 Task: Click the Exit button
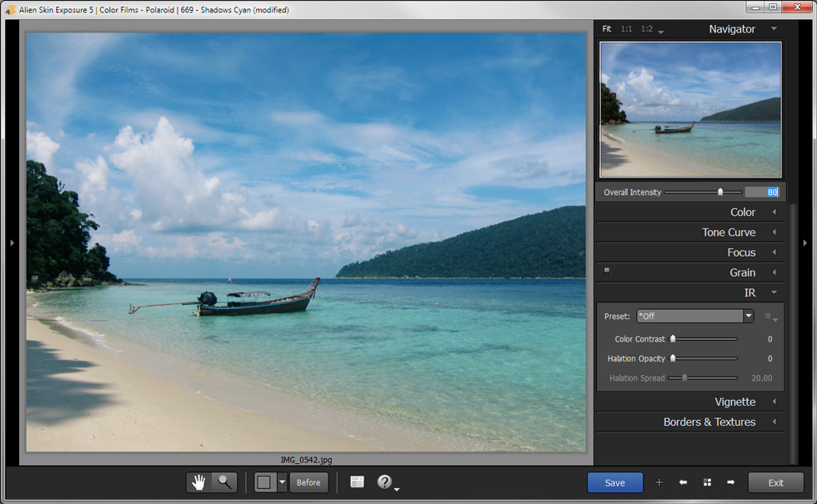(775, 482)
